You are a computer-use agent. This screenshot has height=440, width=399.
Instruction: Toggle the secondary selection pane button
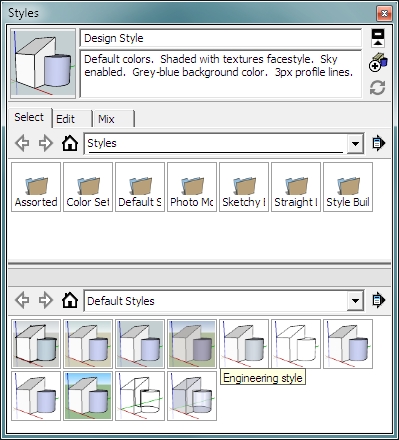click(378, 38)
